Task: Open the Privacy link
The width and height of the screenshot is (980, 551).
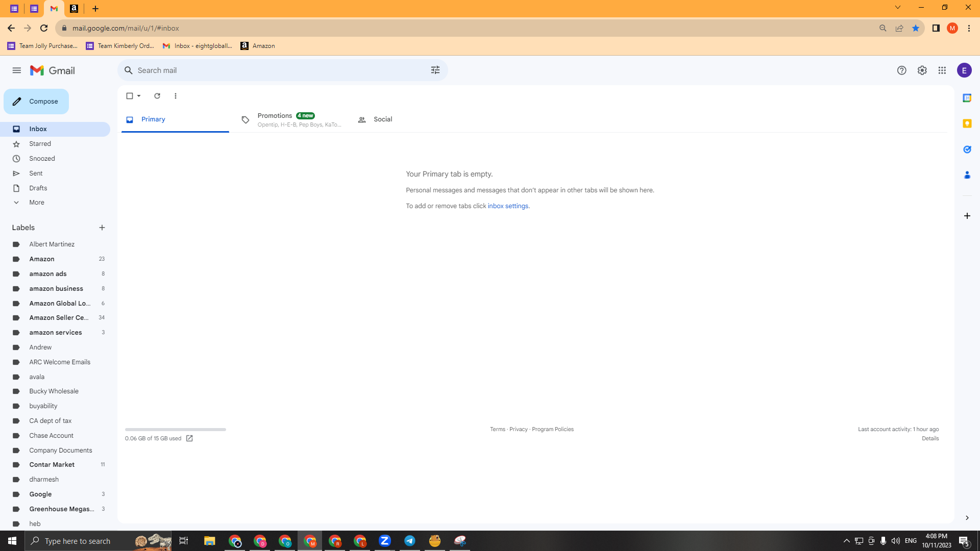Action: (519, 430)
